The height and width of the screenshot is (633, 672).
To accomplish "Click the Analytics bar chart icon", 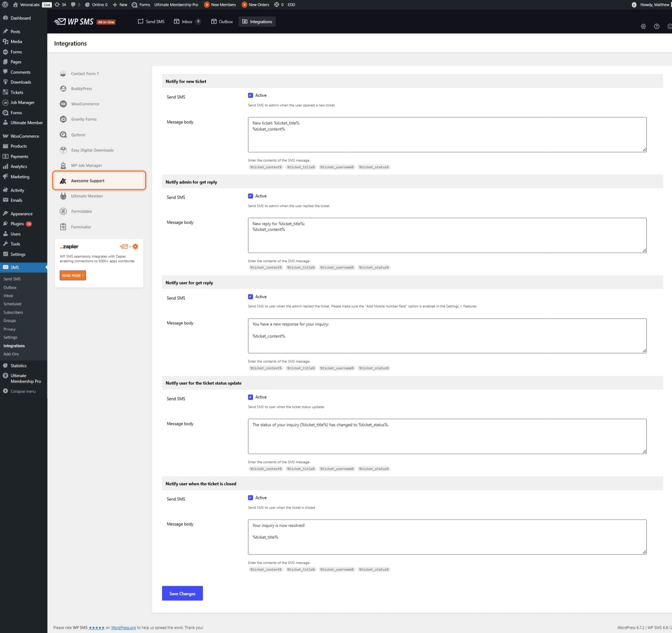I will (5, 166).
